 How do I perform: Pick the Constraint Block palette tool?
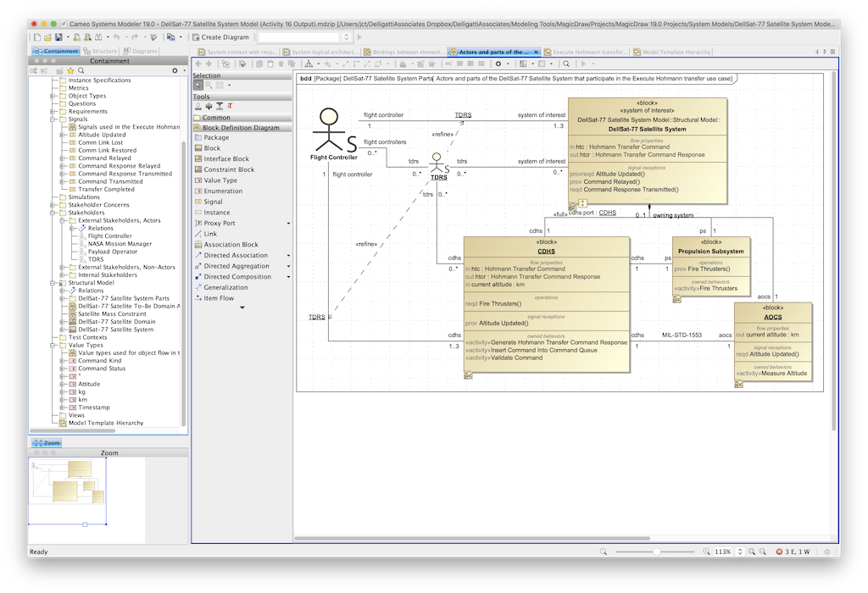coord(229,169)
